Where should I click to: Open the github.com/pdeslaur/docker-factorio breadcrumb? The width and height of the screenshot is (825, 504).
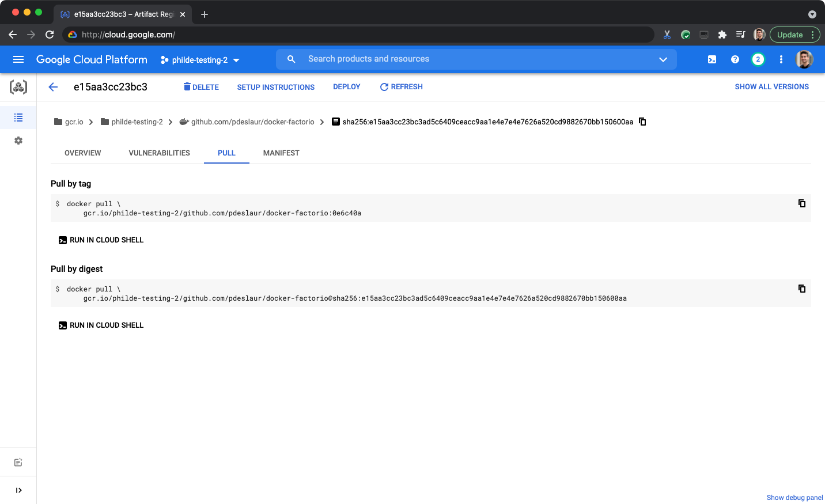coord(247,122)
